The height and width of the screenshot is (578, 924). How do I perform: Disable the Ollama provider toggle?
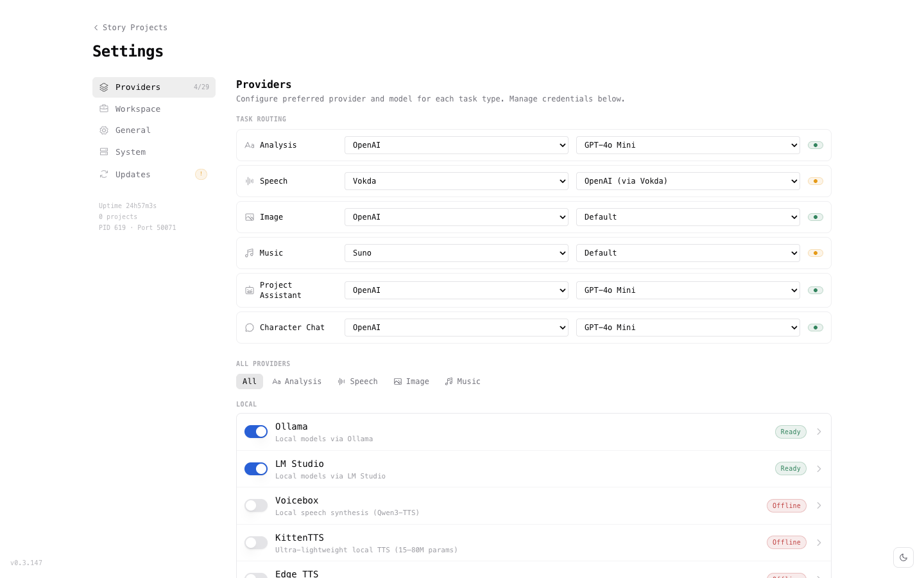(x=256, y=432)
